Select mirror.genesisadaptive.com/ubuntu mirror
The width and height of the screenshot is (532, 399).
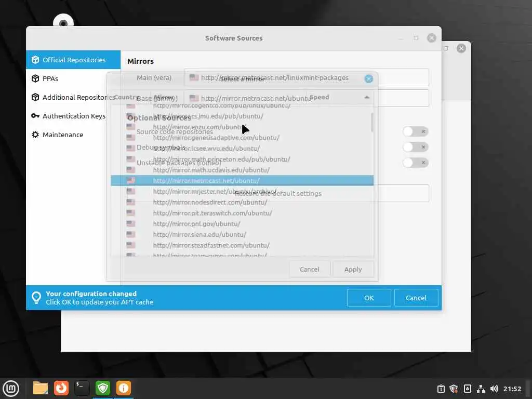pyautogui.click(x=242, y=137)
